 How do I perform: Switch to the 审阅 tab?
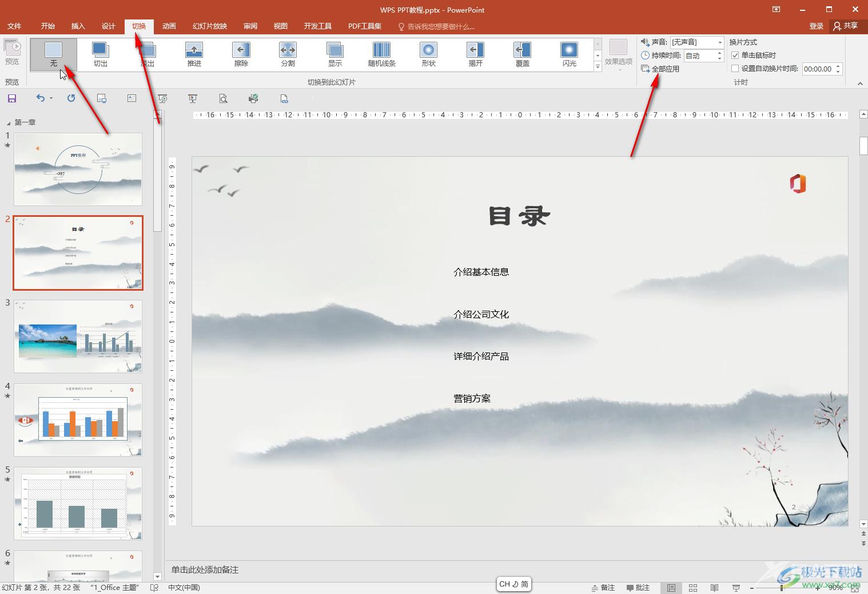[x=250, y=26]
